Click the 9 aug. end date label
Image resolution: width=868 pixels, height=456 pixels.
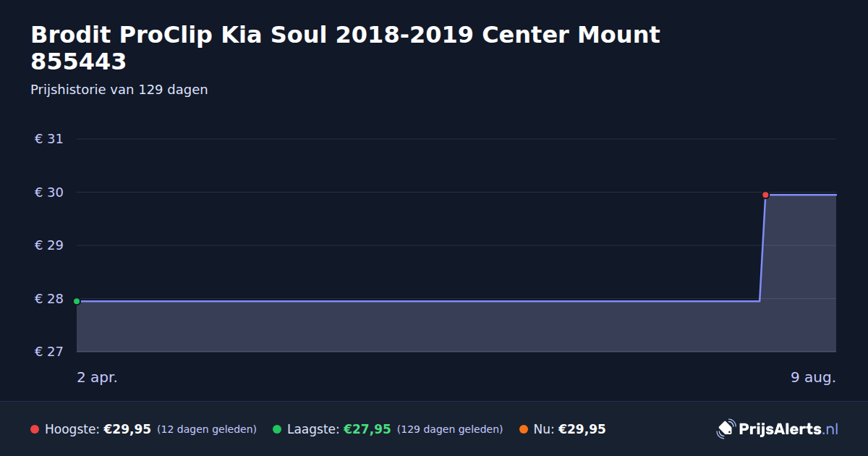point(813,377)
